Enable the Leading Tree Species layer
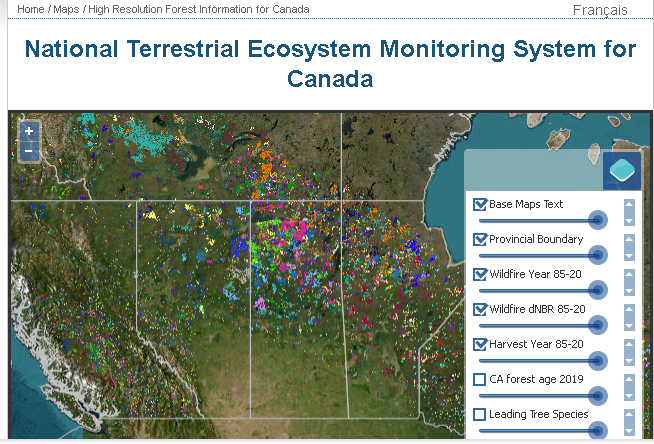The height and width of the screenshot is (444, 654). [x=480, y=414]
